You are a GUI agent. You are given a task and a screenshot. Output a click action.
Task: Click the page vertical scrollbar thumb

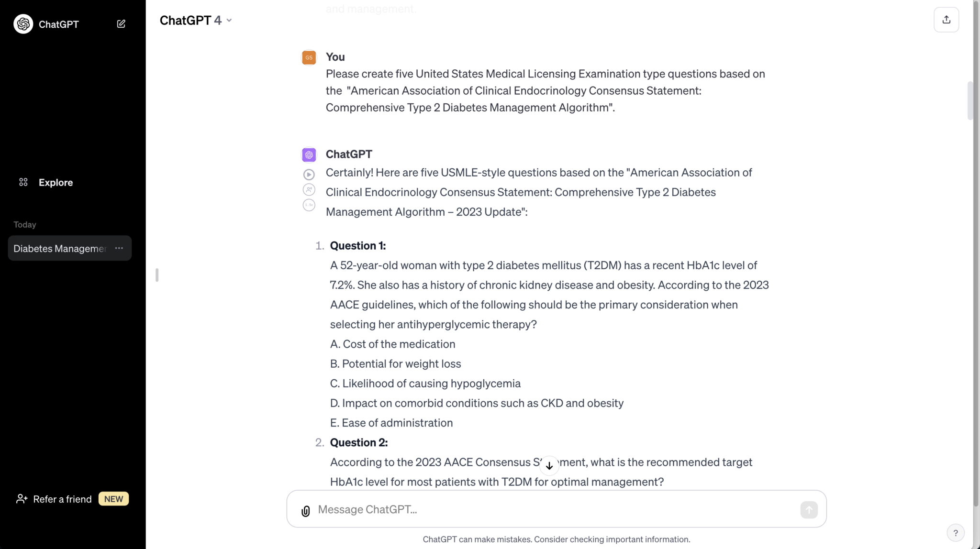click(970, 100)
